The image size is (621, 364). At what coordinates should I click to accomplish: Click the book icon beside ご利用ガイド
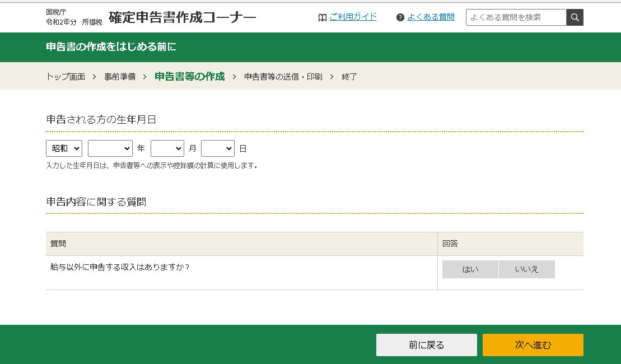pyautogui.click(x=322, y=17)
